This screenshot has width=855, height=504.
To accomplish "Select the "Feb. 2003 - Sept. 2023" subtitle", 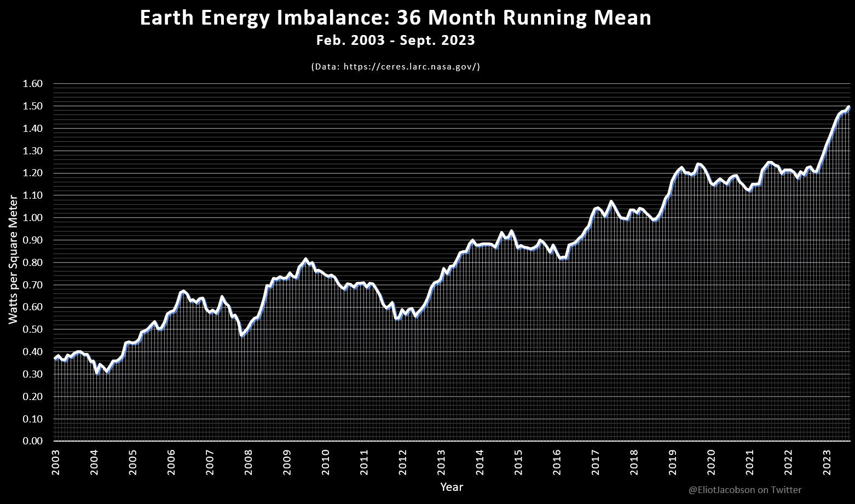I will tap(395, 40).
